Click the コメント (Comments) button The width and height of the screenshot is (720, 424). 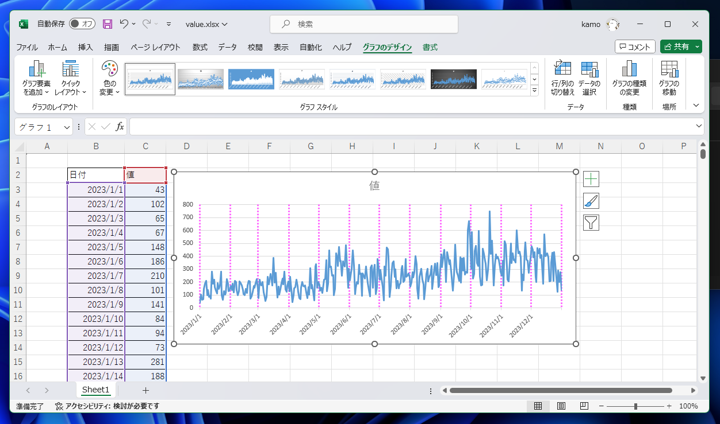coord(635,47)
